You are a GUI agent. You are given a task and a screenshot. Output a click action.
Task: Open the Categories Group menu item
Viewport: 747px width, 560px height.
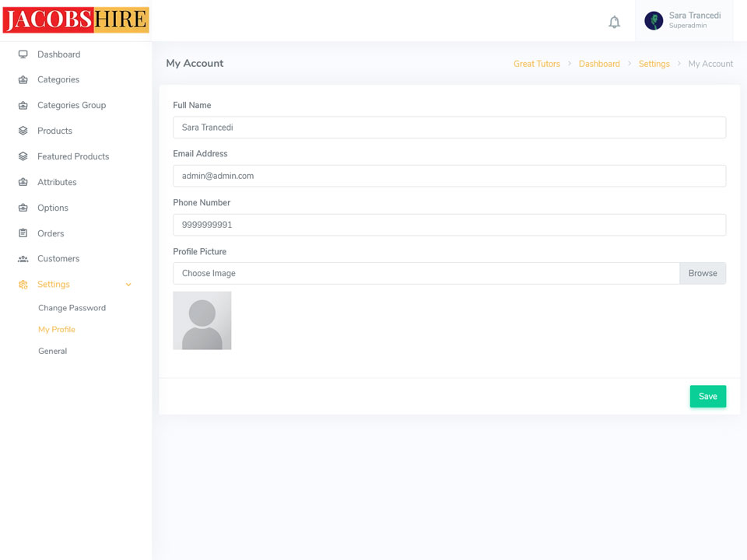click(x=72, y=105)
